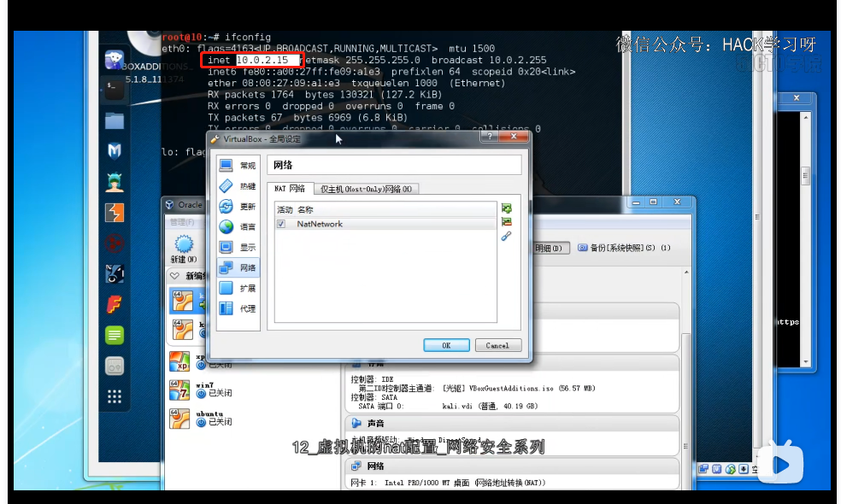Select 网络 (Network) settings category
This screenshot has width=841, height=504.
(x=238, y=267)
